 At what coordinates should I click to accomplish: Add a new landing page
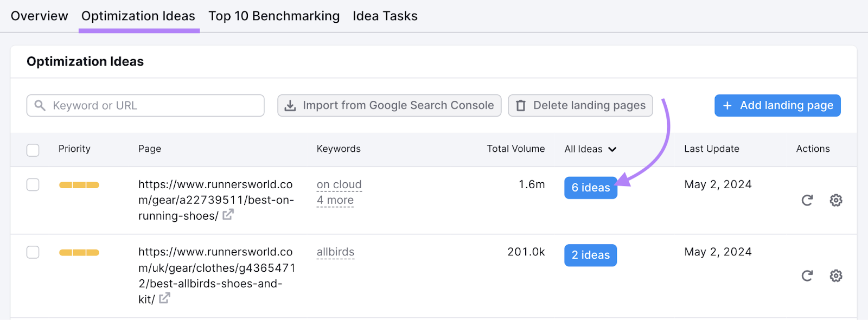coord(777,105)
